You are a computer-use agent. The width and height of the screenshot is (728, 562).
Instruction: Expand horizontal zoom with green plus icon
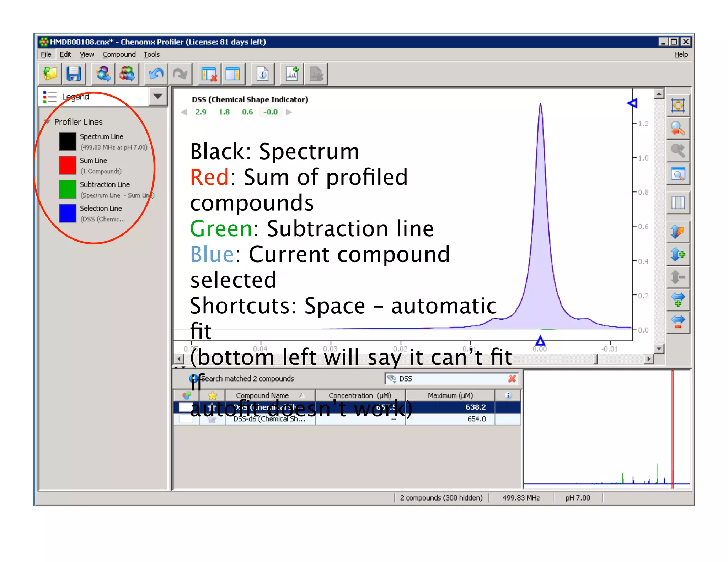[678, 299]
